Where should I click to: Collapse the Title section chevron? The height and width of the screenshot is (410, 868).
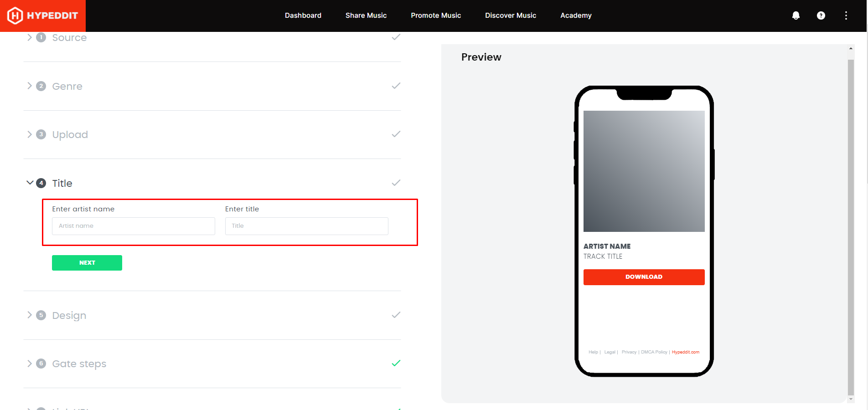tap(30, 183)
